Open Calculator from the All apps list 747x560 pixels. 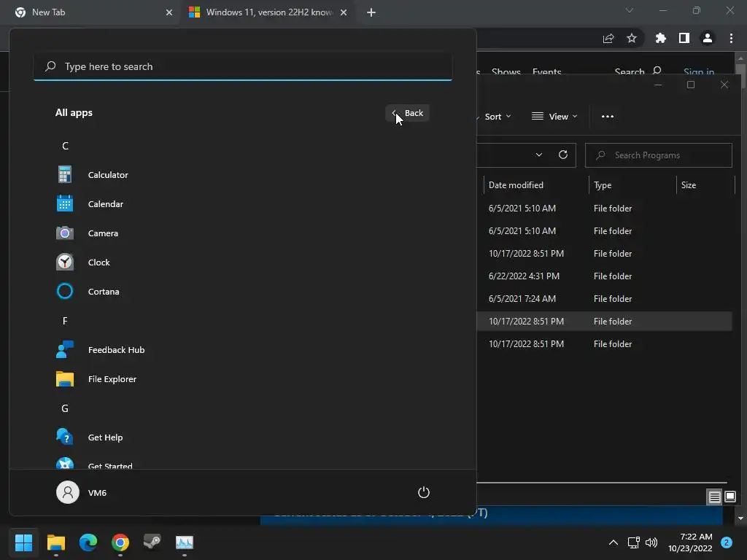pyautogui.click(x=108, y=175)
